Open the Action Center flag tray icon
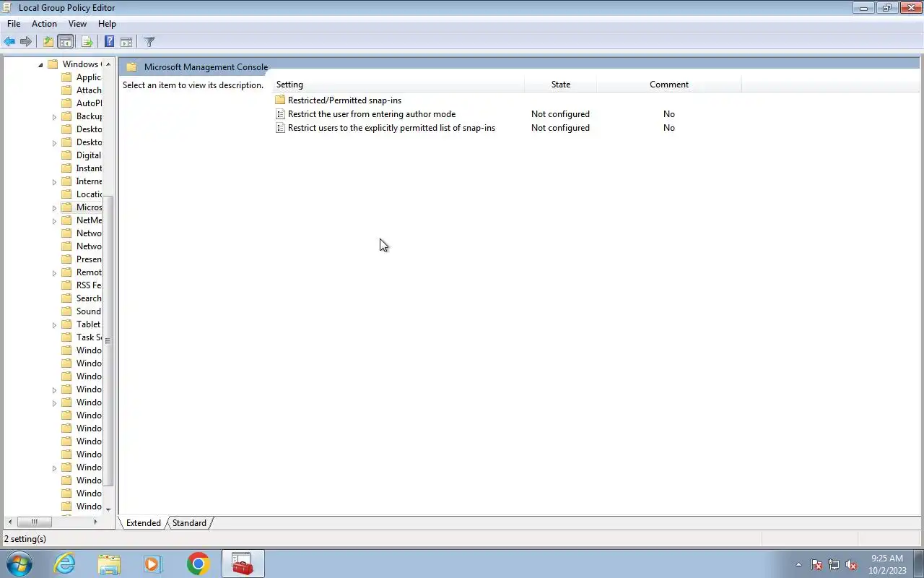The height and width of the screenshot is (578, 924). point(816,564)
